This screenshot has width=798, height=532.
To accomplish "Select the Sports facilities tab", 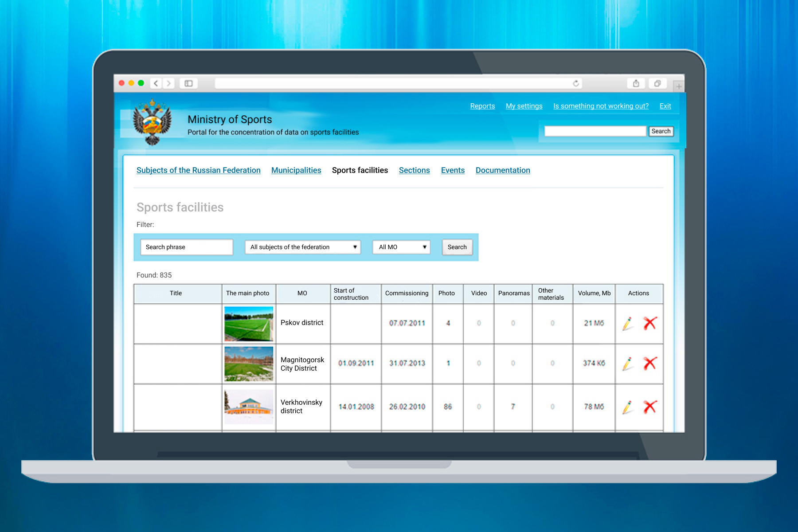I will (x=360, y=170).
